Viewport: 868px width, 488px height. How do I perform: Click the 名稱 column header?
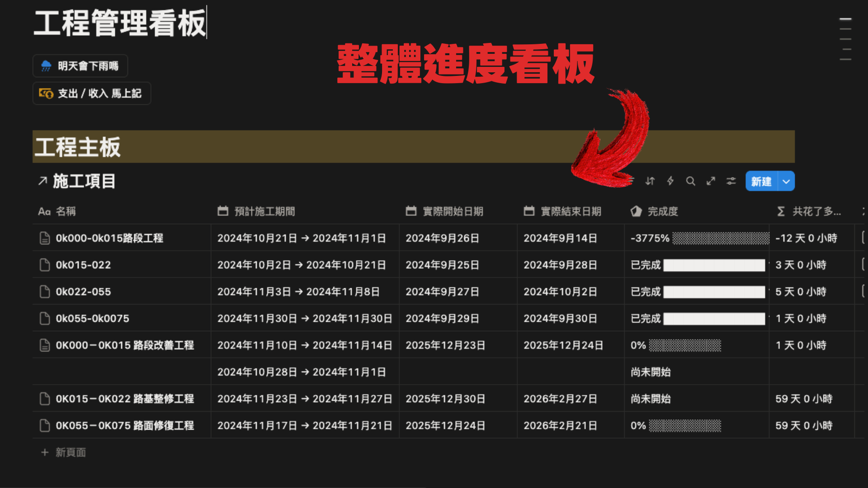(x=66, y=211)
